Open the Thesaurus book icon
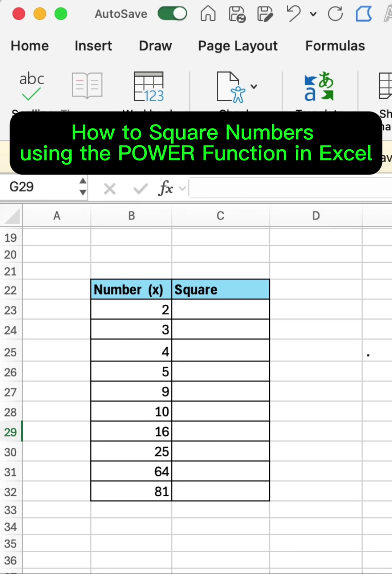 [x=87, y=85]
